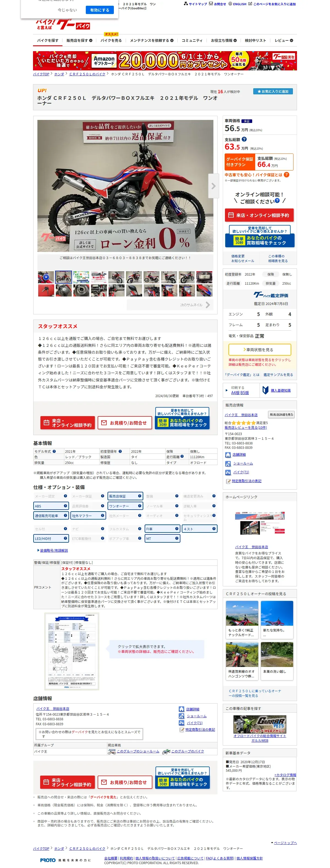Open GARRRR WEB magazine banner
Viewport: 330px width, 868px height.
point(260,724)
